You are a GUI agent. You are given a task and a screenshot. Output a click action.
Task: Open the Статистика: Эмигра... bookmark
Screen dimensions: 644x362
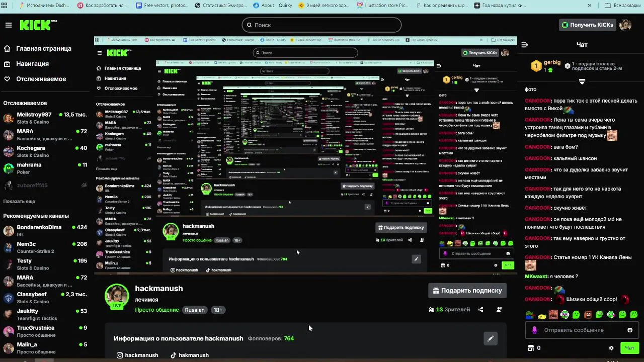pos(220,6)
